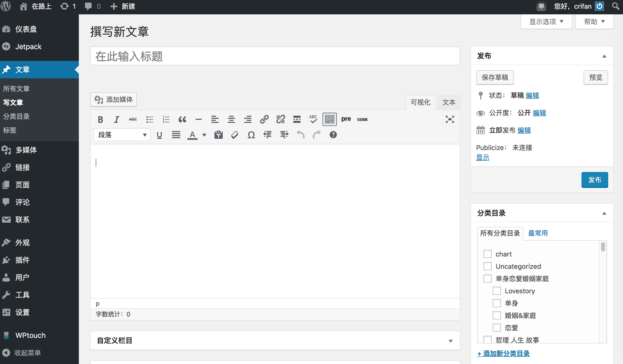This screenshot has height=364, width=623.
Task: Check the Uncategorized category checkbox
Action: coord(487,266)
